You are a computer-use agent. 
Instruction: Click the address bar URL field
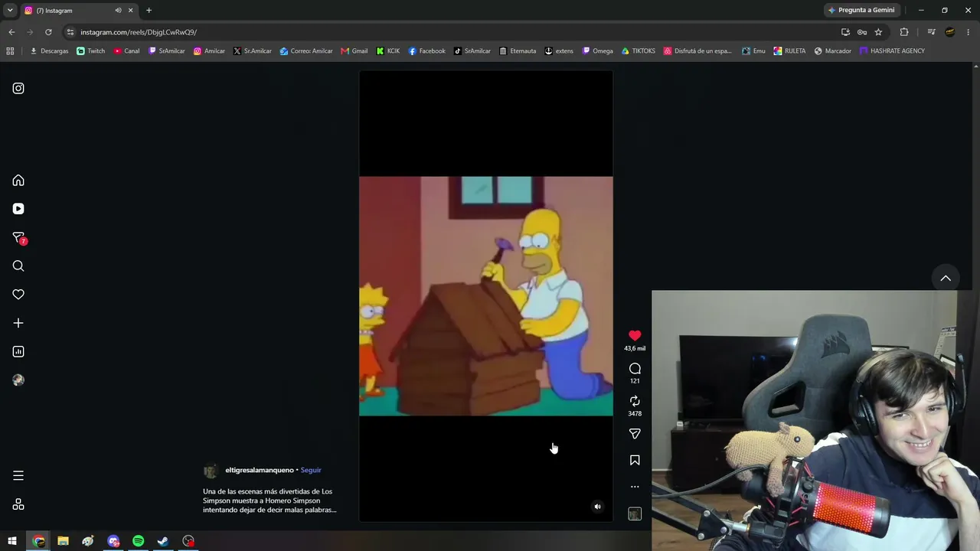452,32
